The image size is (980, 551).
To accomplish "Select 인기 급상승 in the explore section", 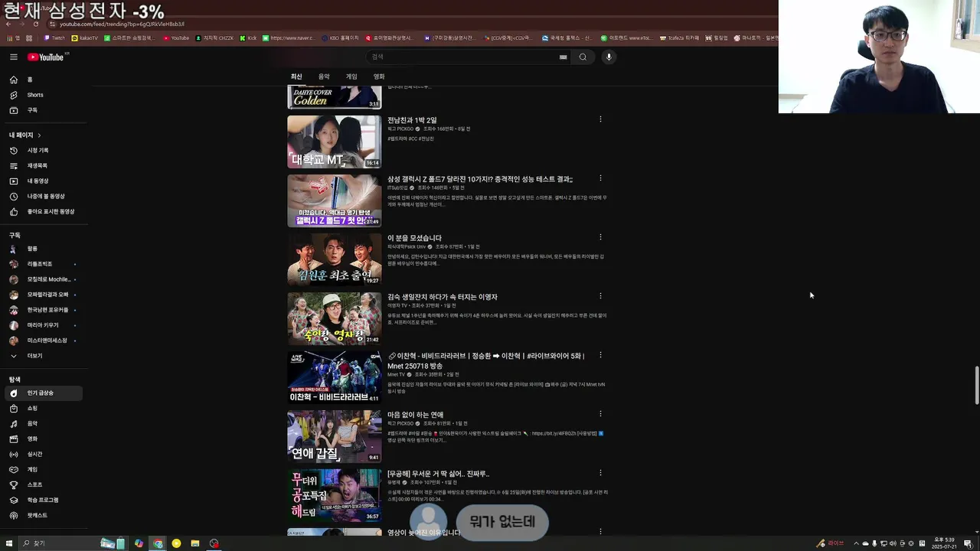I will [x=42, y=393].
